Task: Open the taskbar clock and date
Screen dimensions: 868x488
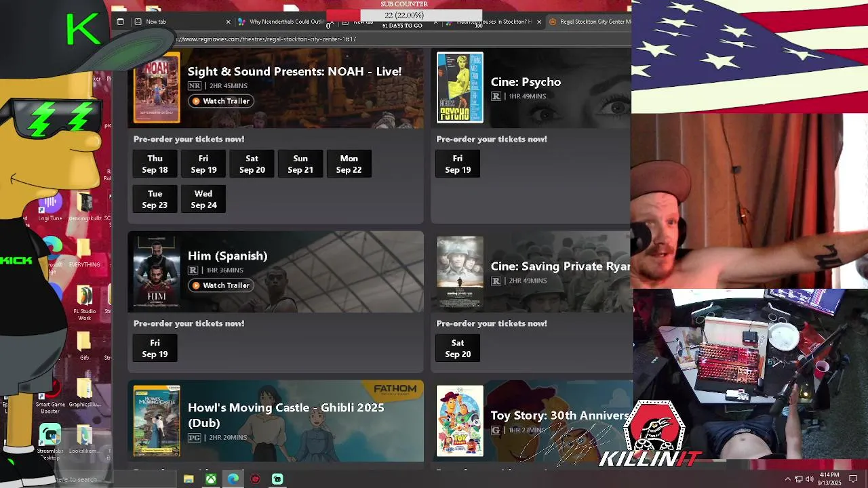Action: [x=830, y=479]
